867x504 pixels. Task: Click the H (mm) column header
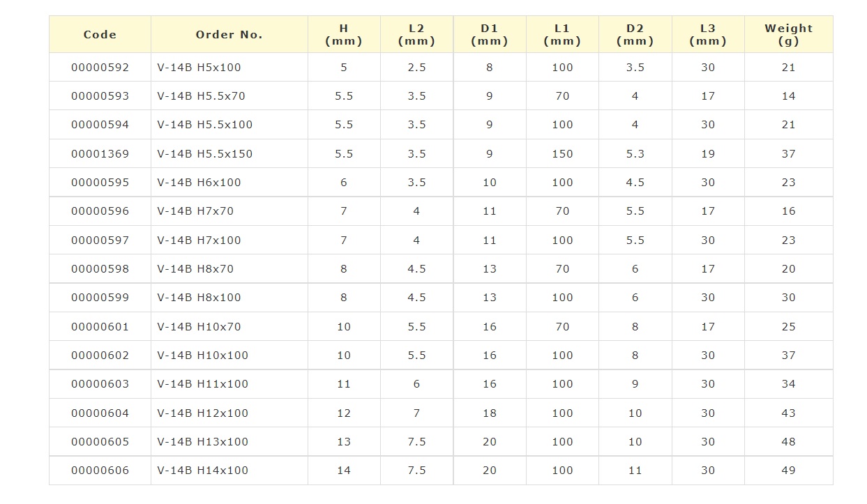[344, 35]
